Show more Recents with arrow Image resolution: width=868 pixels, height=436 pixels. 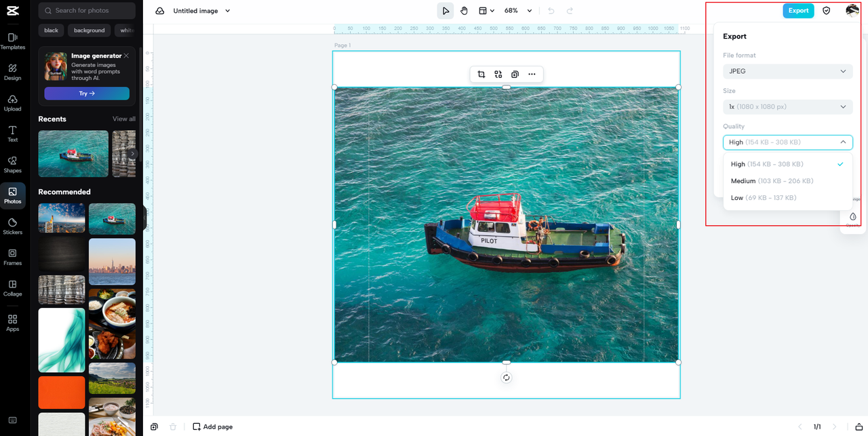[132, 154]
